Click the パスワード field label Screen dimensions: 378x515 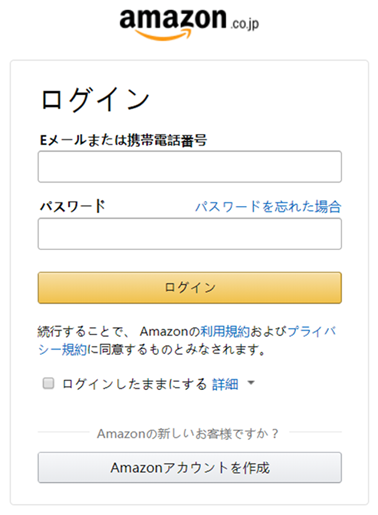(73, 206)
